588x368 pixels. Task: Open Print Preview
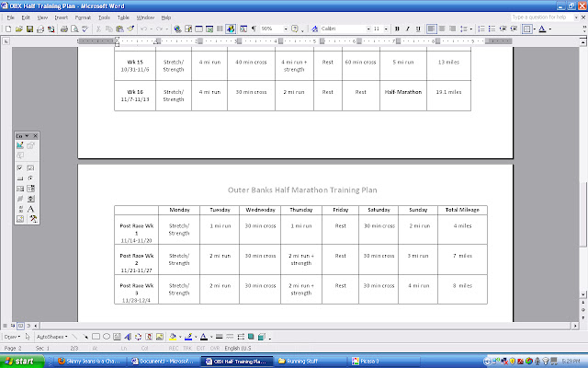[74, 29]
